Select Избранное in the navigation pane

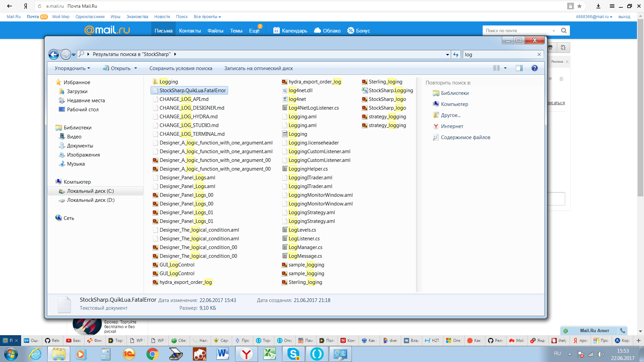(x=77, y=82)
